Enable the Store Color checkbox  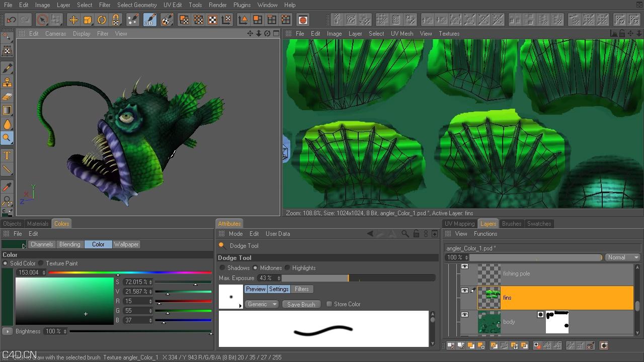tap(330, 304)
